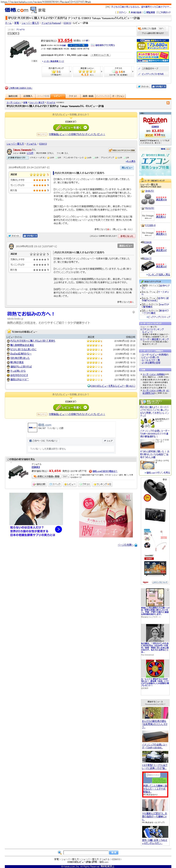Click the 参考になった vote button
This screenshot has height=868, width=176.
(x=127, y=236)
